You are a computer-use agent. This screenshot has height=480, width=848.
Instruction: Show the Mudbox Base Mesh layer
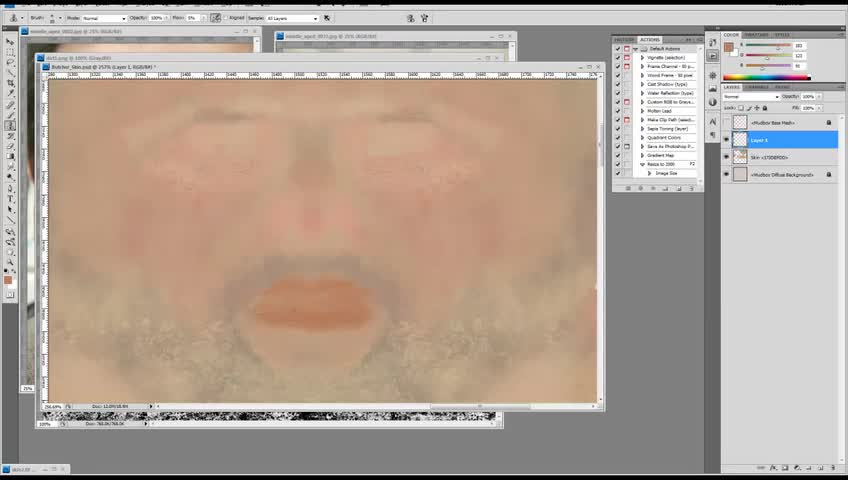(x=726, y=123)
